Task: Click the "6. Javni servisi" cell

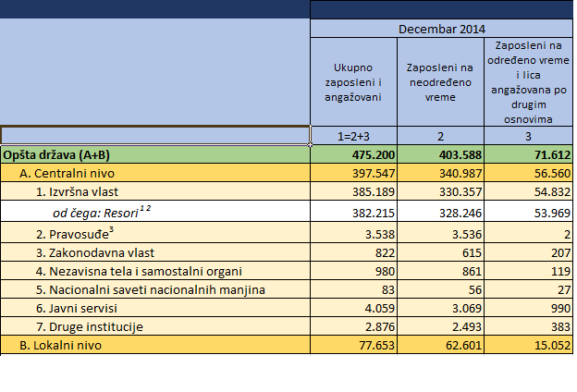Action: pyautogui.click(x=80, y=308)
